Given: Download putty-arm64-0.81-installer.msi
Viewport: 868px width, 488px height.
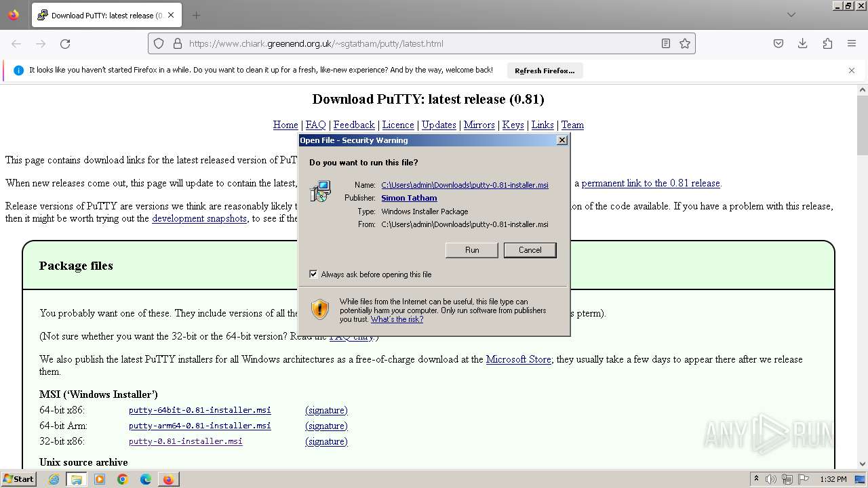Looking at the screenshot, I should 200,426.
